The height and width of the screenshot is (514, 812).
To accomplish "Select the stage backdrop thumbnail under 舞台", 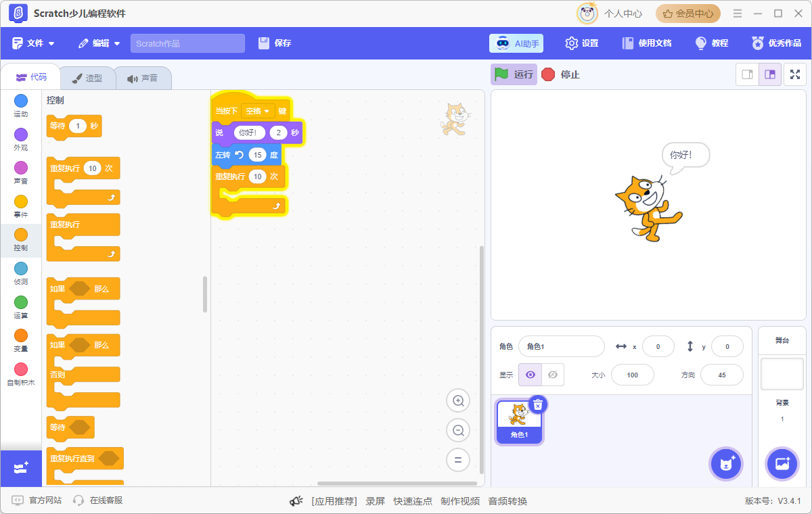I will tap(782, 374).
